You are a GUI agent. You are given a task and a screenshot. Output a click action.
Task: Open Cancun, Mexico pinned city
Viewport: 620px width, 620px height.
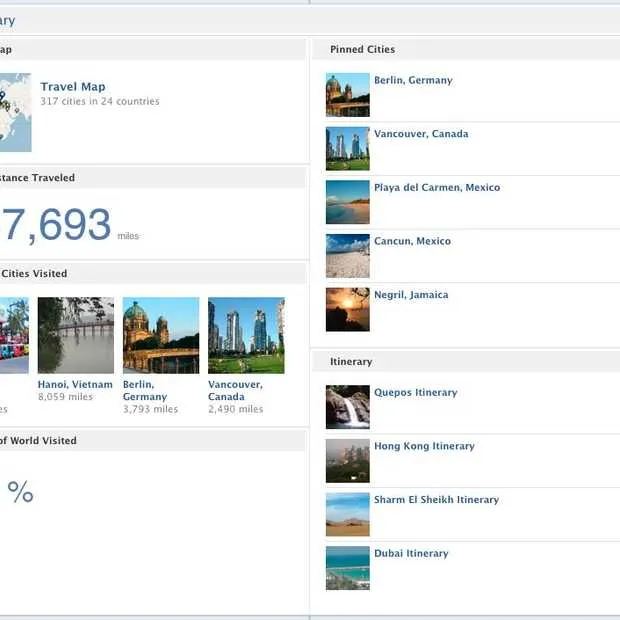412,241
